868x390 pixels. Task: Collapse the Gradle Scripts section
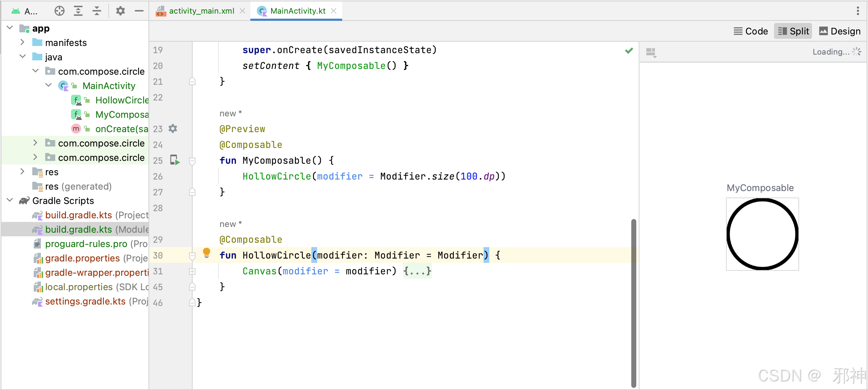[10, 200]
